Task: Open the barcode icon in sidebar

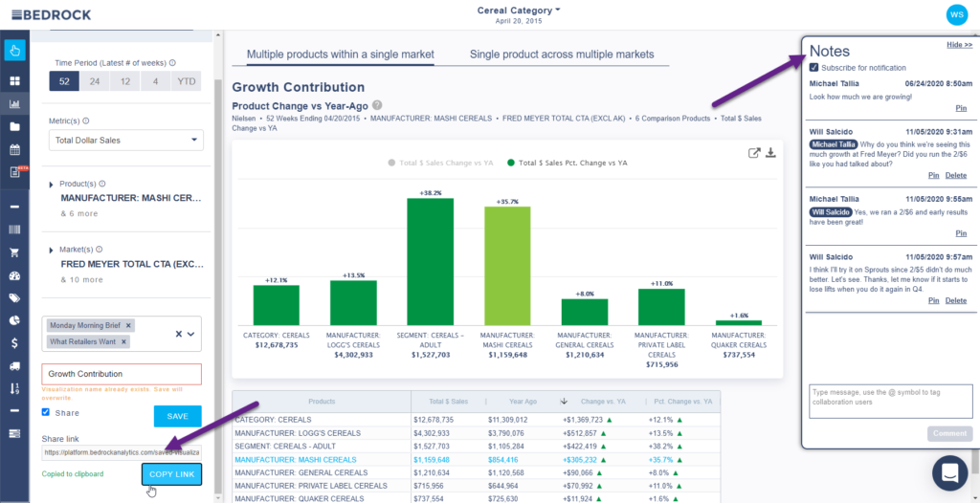Action: (14, 230)
